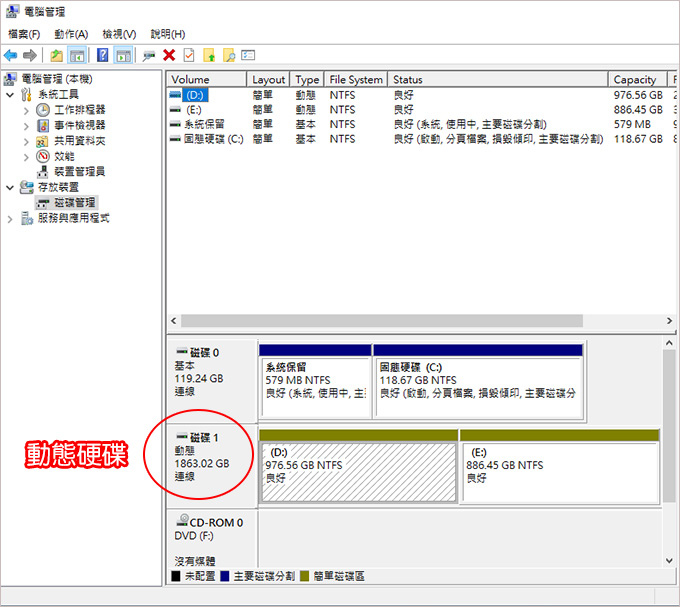The width and height of the screenshot is (680, 607).
Task: Open the 說明(H) menu
Action: tap(168, 34)
